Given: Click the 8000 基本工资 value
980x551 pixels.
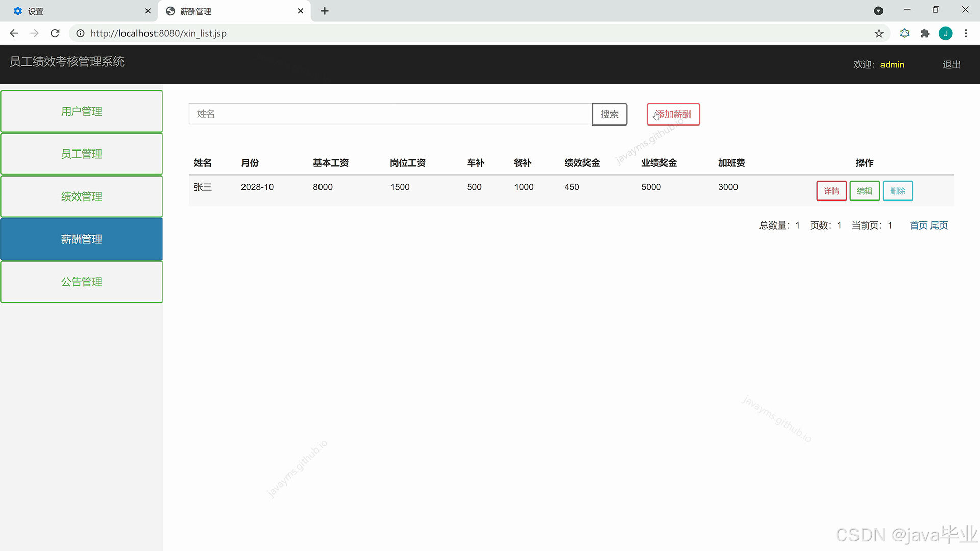Looking at the screenshot, I should click(323, 187).
